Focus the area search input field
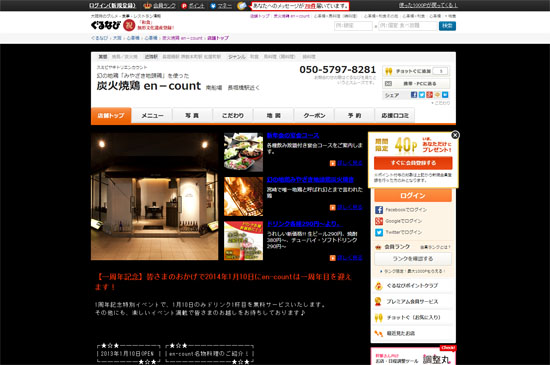 (x=353, y=26)
